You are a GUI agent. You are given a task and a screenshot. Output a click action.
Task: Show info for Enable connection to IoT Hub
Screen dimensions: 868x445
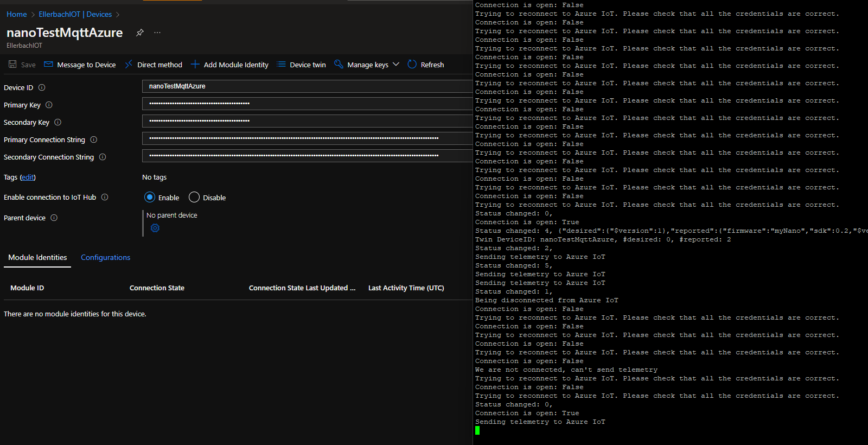point(105,197)
